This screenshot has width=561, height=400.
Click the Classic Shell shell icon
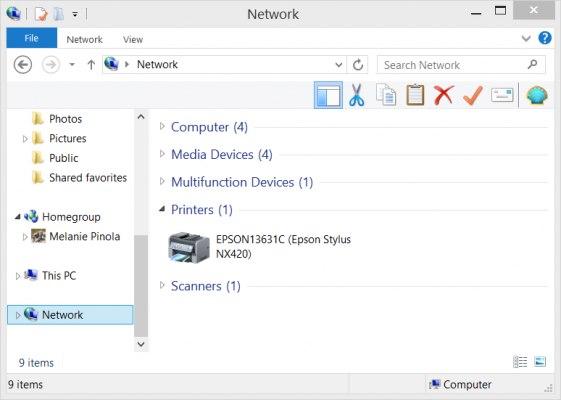tap(537, 95)
